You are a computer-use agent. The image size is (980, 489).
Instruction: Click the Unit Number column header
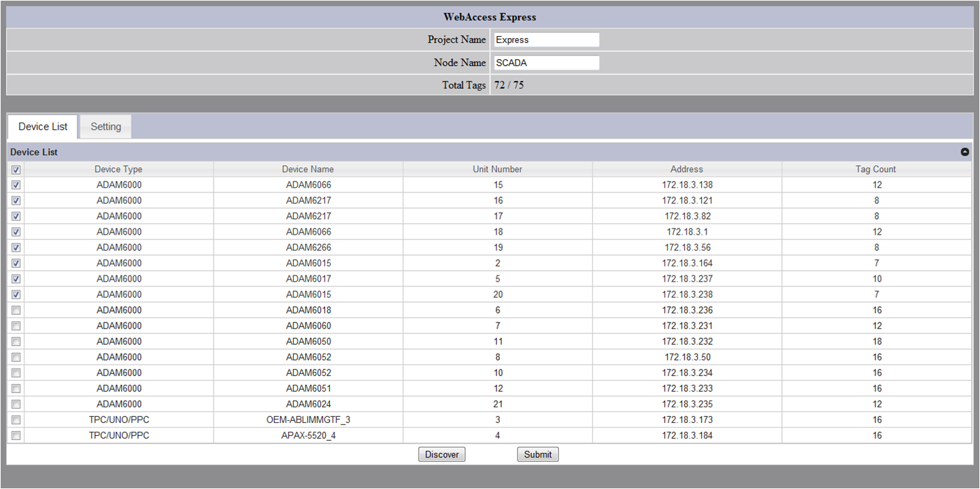click(497, 169)
